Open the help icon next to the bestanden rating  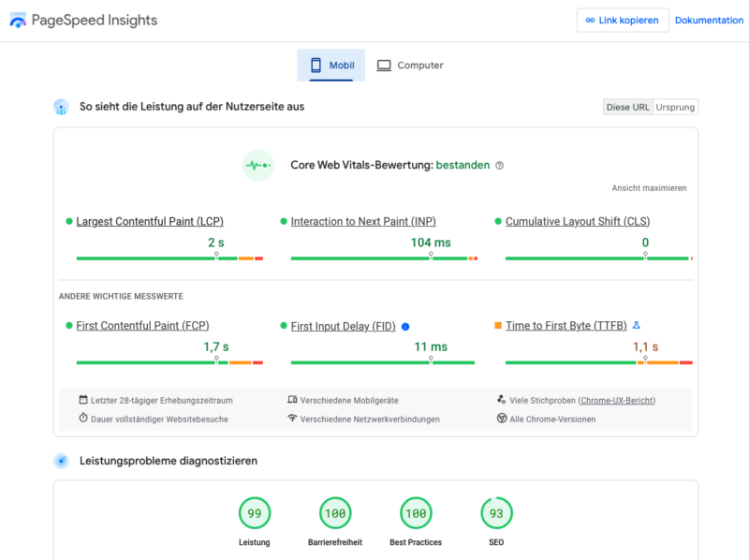pyautogui.click(x=500, y=165)
